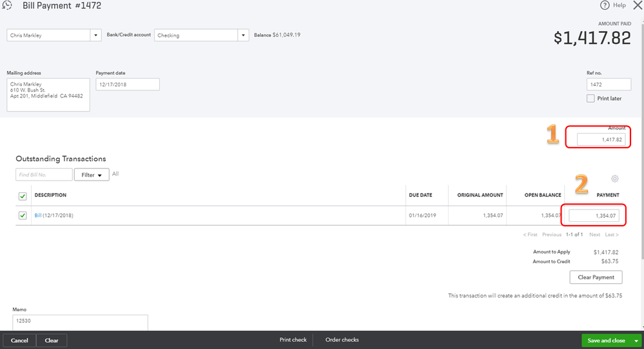The image size is (644, 349).
Task: Click the Chris Markley payee field
Action: coord(48,35)
